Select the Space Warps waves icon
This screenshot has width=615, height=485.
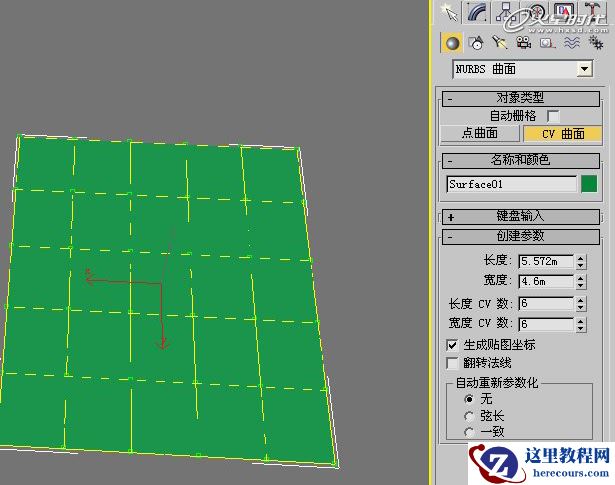571,43
